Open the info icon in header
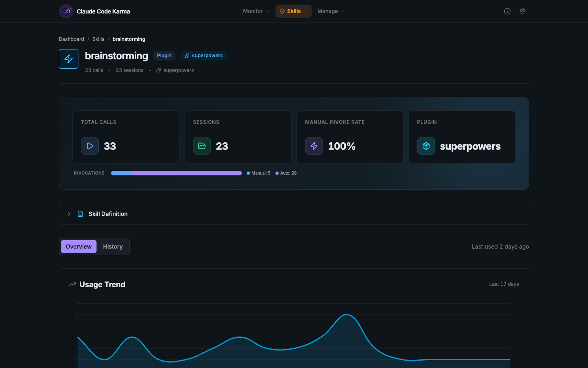The width and height of the screenshot is (588, 368). [x=507, y=11]
